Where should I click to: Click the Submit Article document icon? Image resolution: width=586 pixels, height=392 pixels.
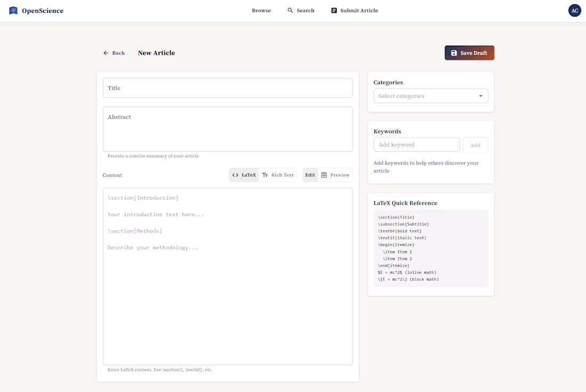(x=333, y=11)
